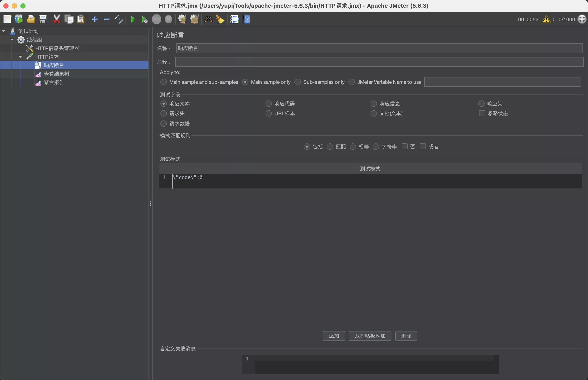Select the HTTP请求 sampler node
This screenshot has height=380, width=588.
[x=47, y=57]
